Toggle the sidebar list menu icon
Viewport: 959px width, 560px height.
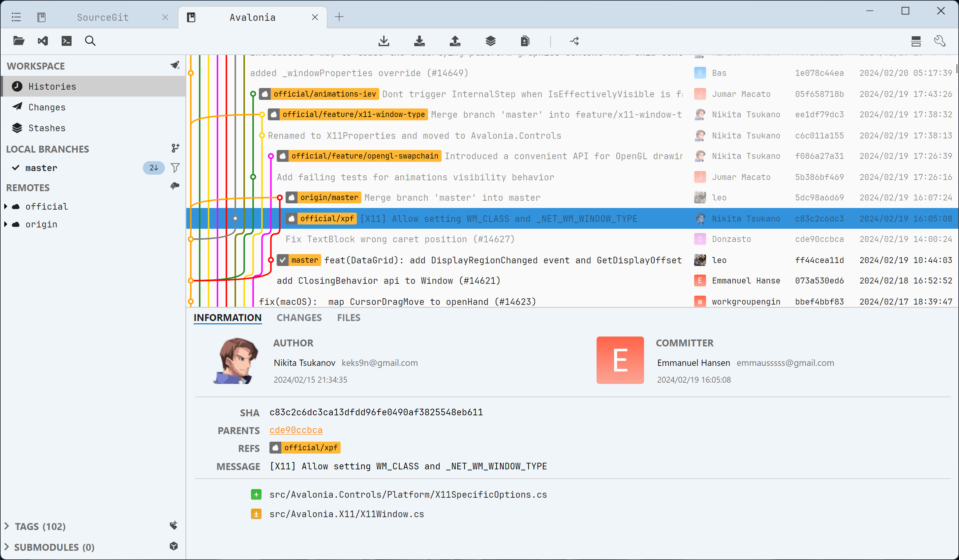(x=16, y=17)
